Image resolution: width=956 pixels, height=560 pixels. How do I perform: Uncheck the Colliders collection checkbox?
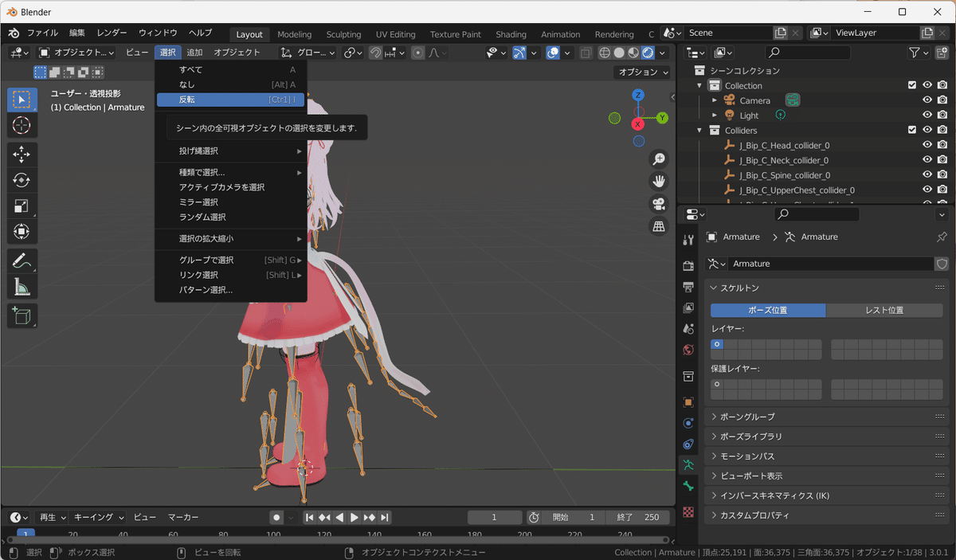click(912, 130)
